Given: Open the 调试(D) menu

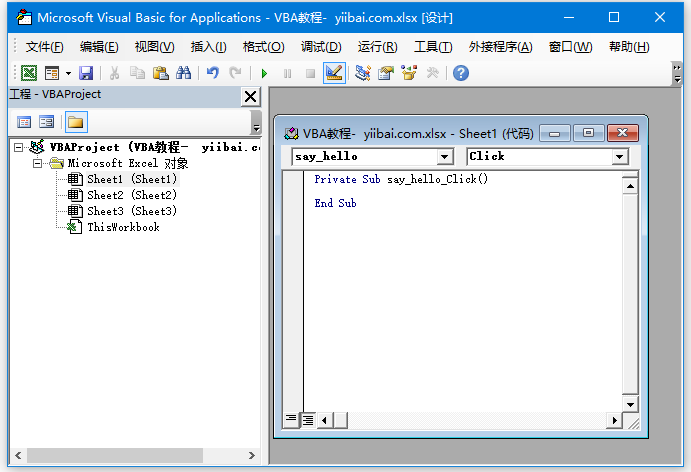Looking at the screenshot, I should pyautogui.click(x=321, y=47).
